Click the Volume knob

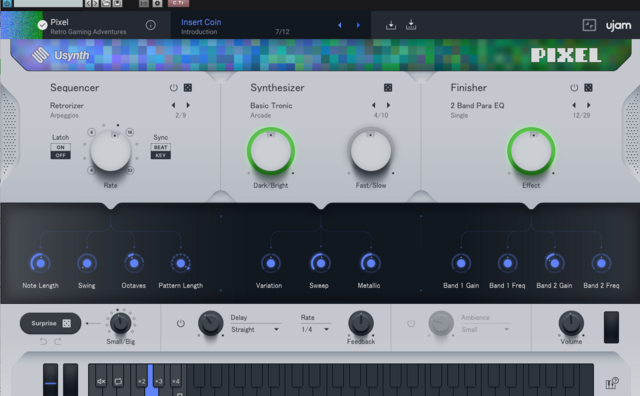571,323
